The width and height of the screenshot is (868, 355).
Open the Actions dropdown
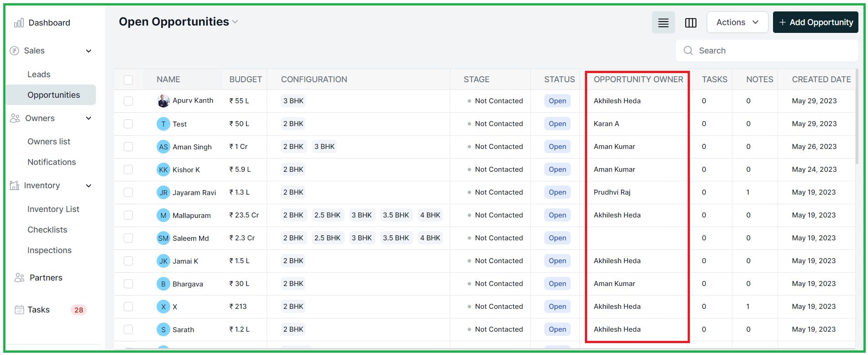tap(737, 22)
